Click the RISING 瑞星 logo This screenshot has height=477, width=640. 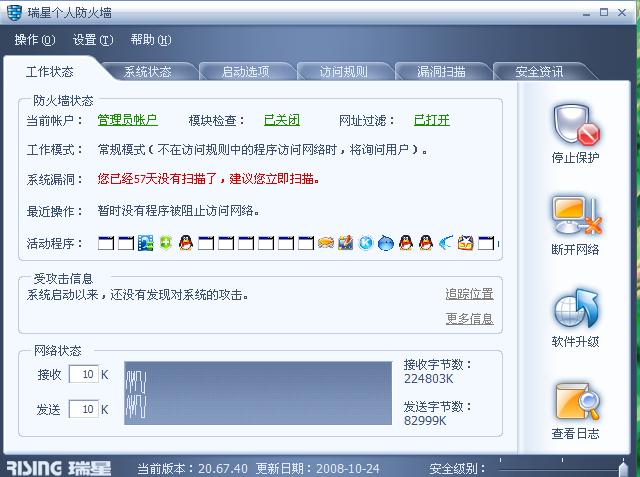click(x=59, y=468)
